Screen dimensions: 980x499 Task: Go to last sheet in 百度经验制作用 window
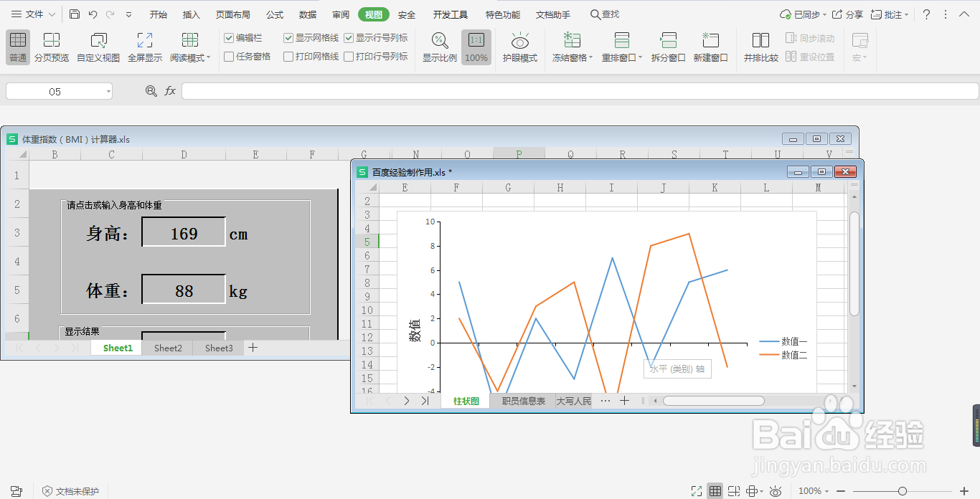point(425,401)
